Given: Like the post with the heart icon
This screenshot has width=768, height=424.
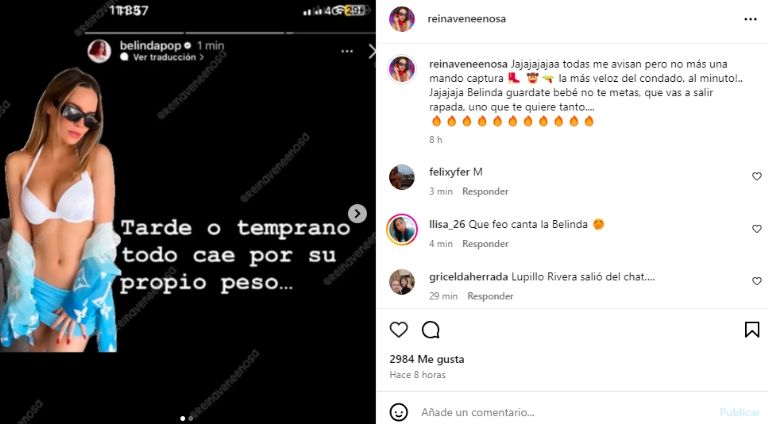Looking at the screenshot, I should coord(399,330).
